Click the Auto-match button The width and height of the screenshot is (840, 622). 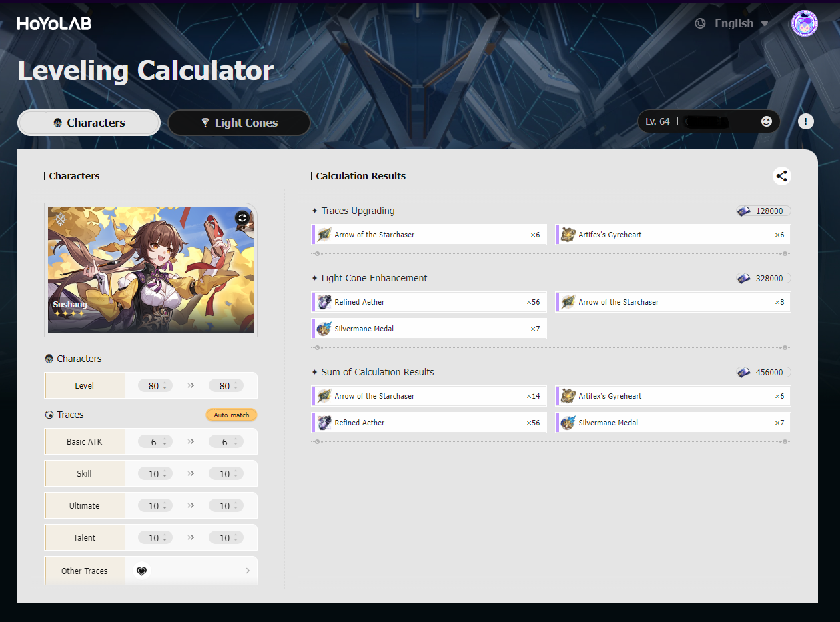(x=232, y=415)
